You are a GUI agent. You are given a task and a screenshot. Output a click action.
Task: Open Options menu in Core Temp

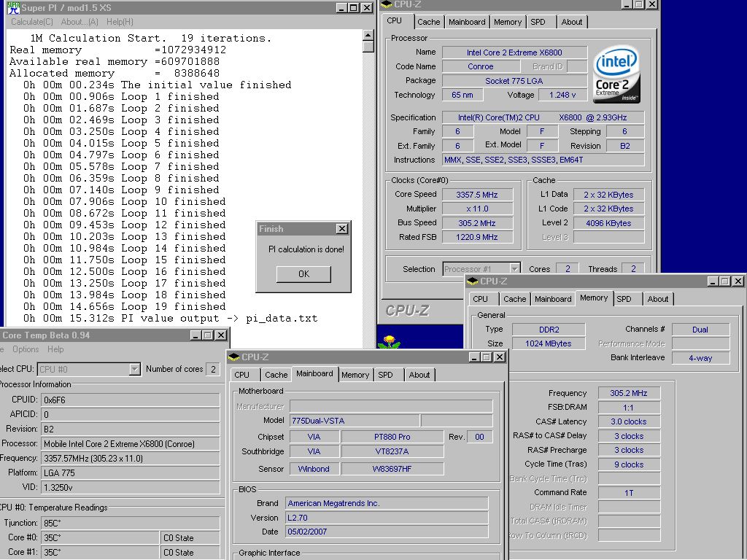[x=26, y=349]
